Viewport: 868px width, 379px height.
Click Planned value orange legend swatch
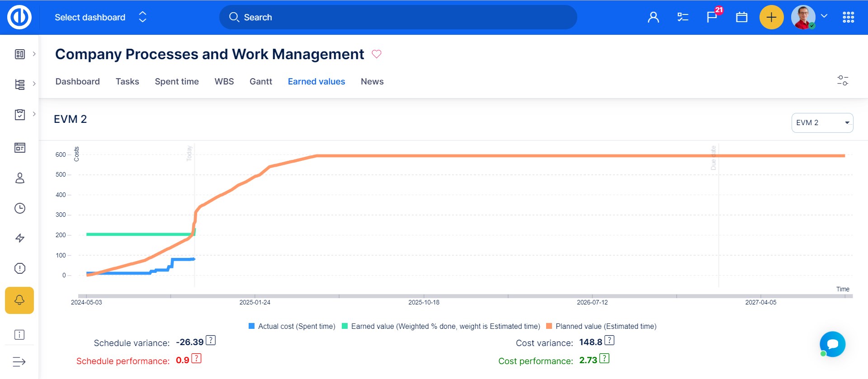coord(549,326)
